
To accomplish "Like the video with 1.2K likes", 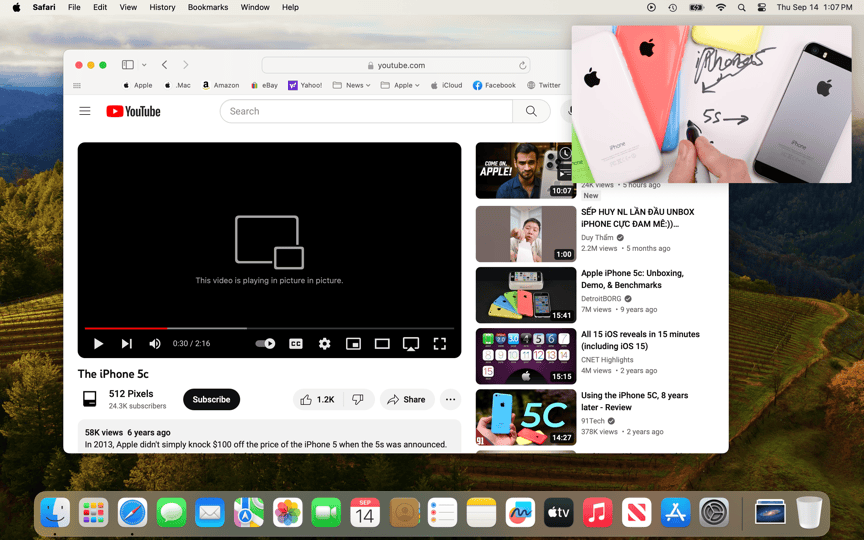I will (x=318, y=399).
